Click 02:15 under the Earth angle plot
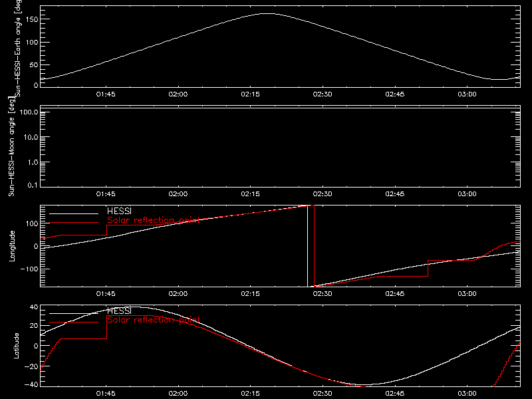532x399 pixels. click(251, 94)
